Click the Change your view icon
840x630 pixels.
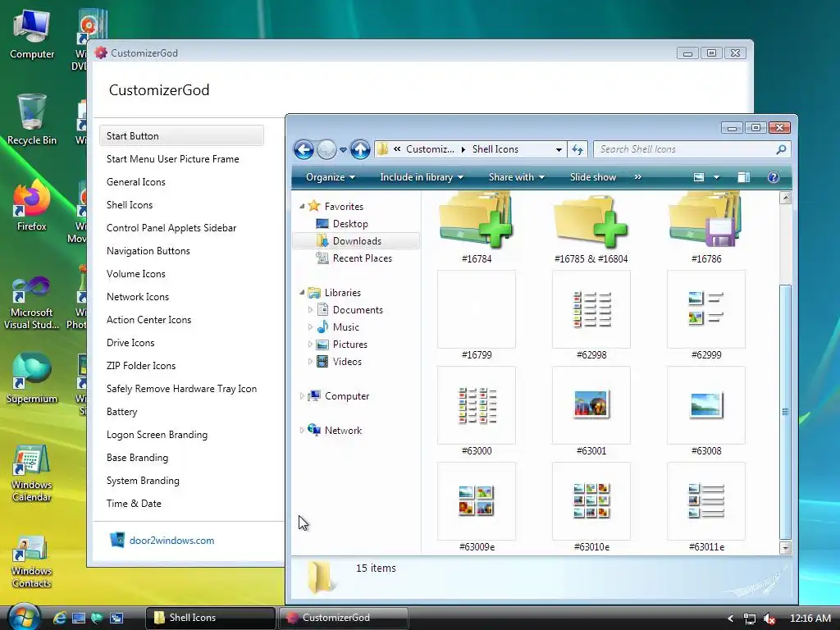[x=699, y=177]
